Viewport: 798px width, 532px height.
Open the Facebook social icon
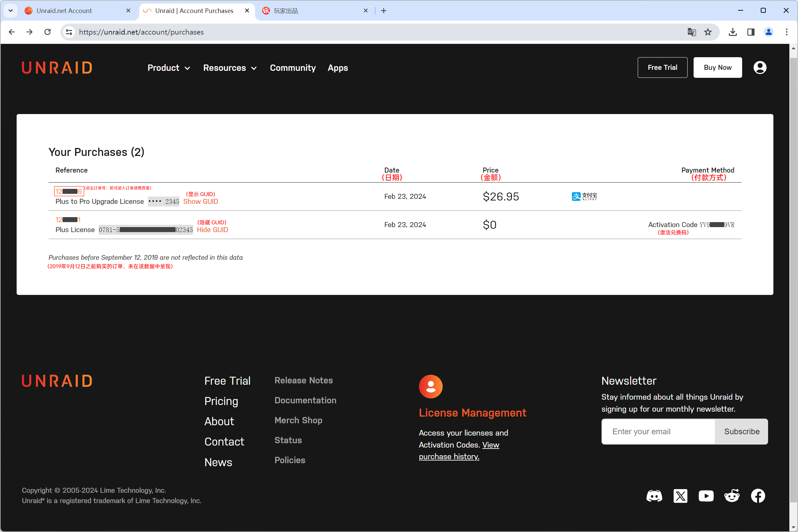(758, 496)
